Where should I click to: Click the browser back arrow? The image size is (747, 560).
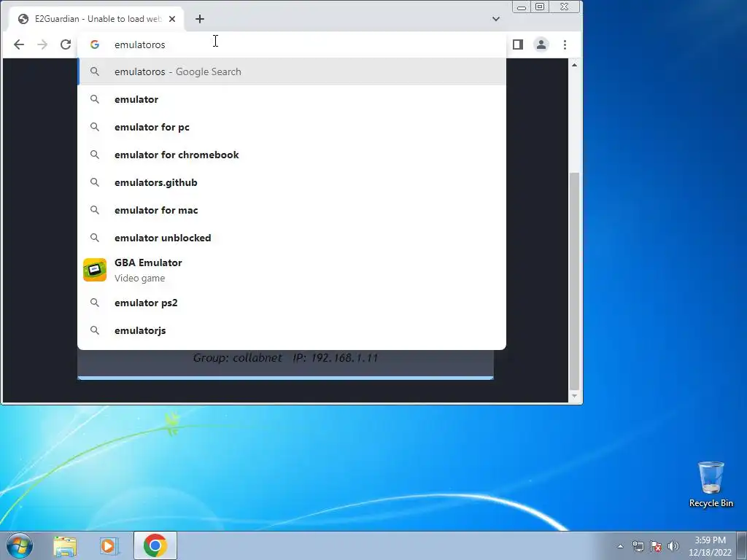(x=18, y=44)
